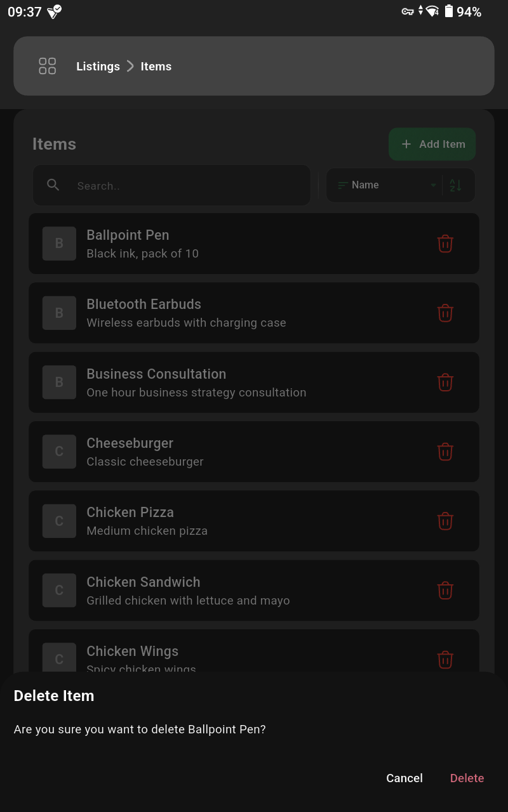Click the trash icon next to Bluetooth Earbuds
508x812 pixels.
pyautogui.click(x=445, y=313)
